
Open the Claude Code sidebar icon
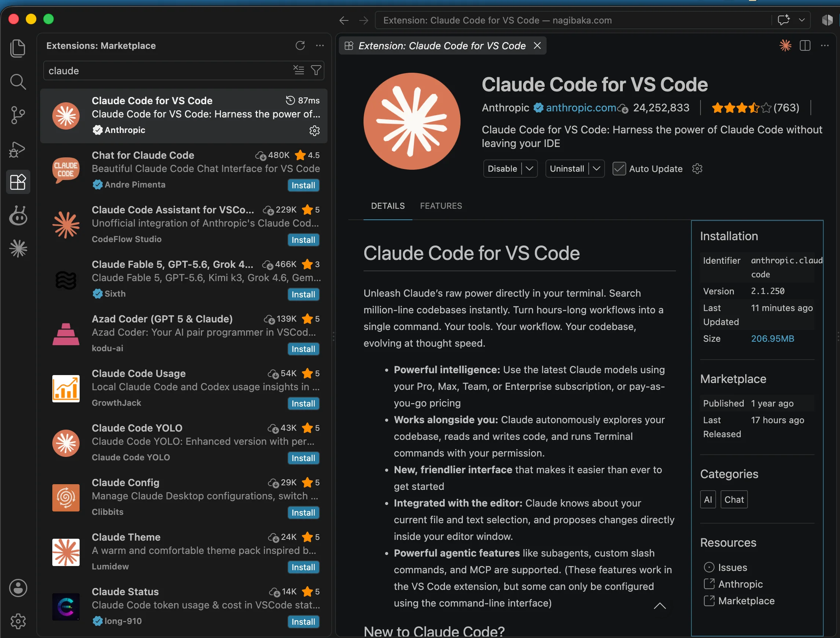coord(18,249)
